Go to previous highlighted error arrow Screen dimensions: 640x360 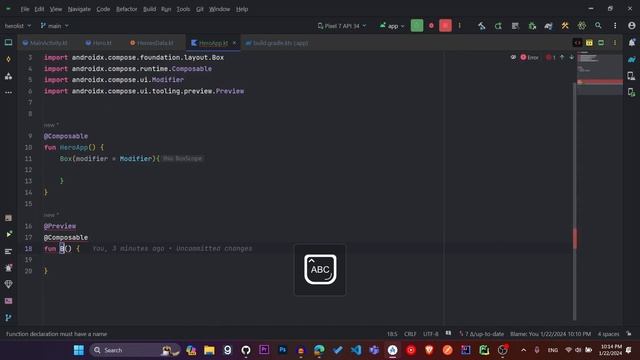coord(562,58)
